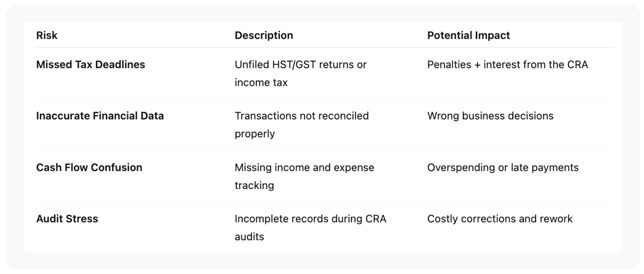Screen dimensions: 644x274
Task: Click the word 'audits' under Incomplete records
Action: click(249, 237)
